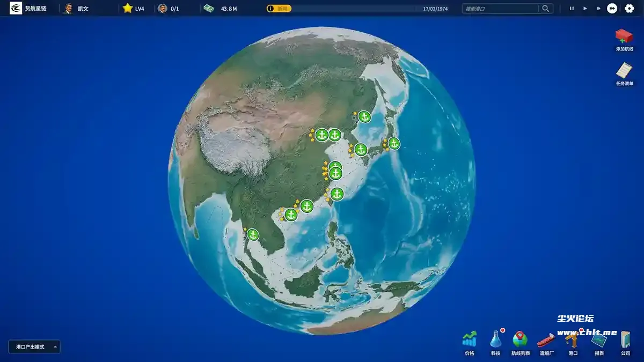Viewport: 644px width, 362px height.
Task: Enable fastest speed with circled double-arrow
Action: pos(612,9)
